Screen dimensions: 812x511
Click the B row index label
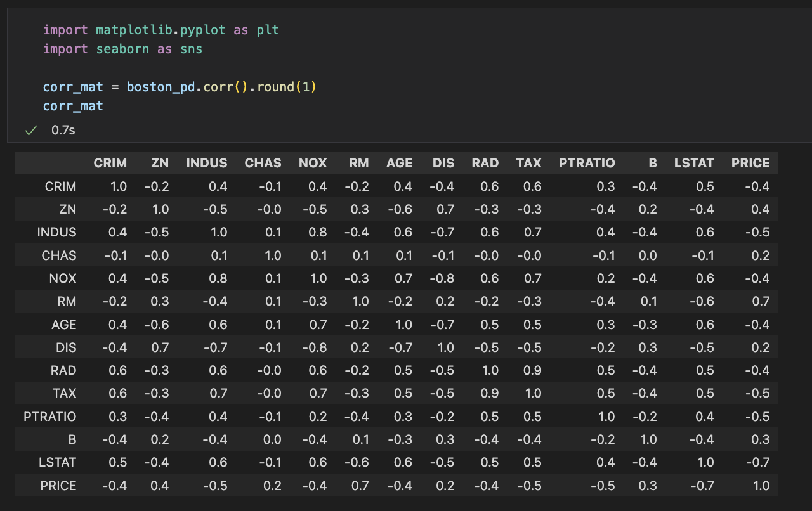[x=72, y=439]
